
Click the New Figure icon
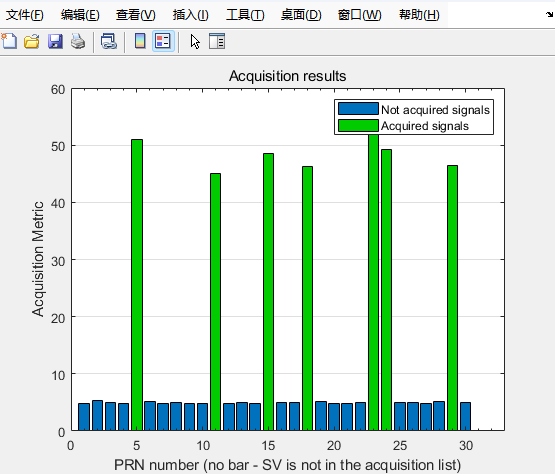pos(9,41)
